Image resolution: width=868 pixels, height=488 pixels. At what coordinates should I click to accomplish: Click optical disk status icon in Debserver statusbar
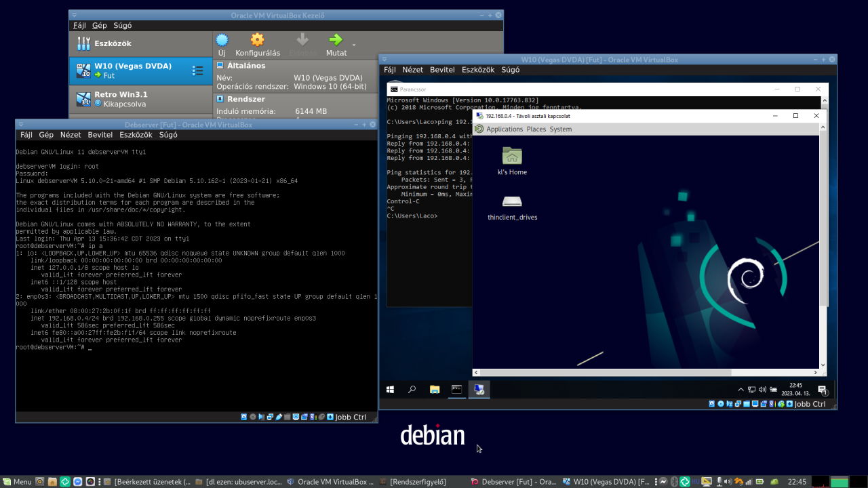coord(252,417)
